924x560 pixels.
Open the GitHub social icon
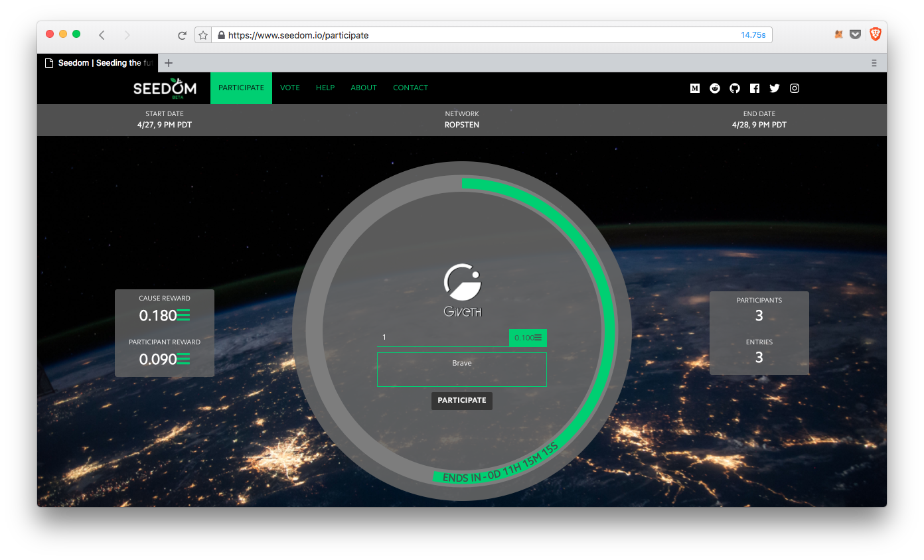click(x=735, y=88)
